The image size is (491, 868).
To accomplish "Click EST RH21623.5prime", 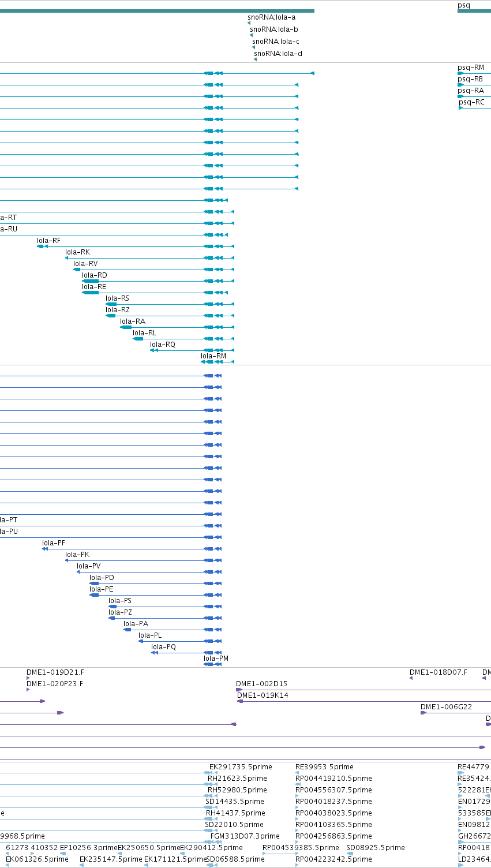I will tap(238, 779).
